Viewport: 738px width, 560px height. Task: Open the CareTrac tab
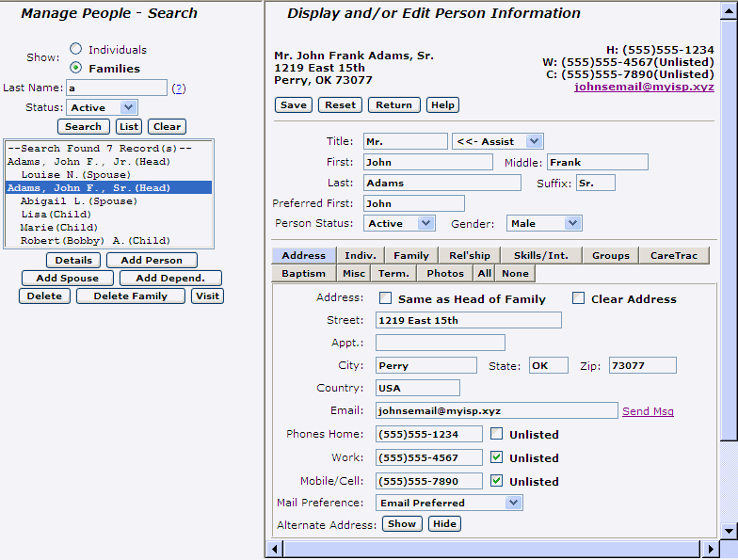[x=674, y=255]
